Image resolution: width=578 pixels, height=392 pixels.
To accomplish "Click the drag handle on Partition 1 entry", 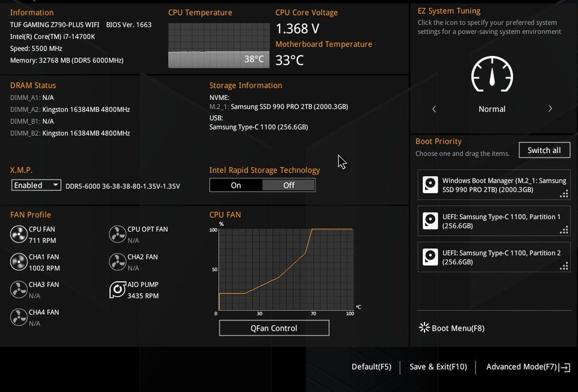I will point(564,230).
